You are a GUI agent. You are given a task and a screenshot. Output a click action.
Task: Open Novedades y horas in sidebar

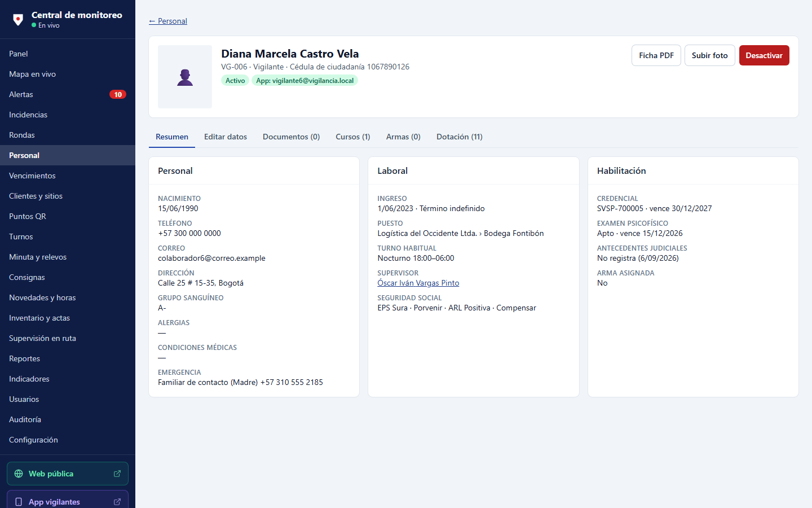[x=68, y=297]
